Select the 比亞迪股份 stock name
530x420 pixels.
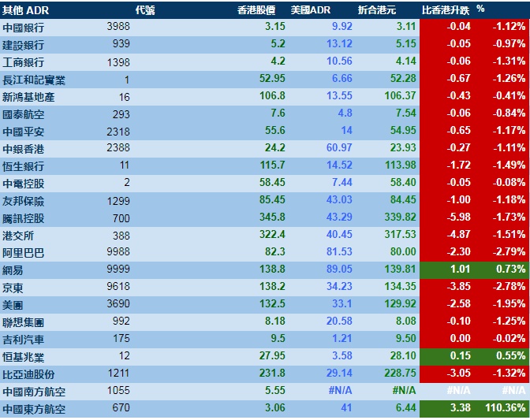click(x=28, y=374)
